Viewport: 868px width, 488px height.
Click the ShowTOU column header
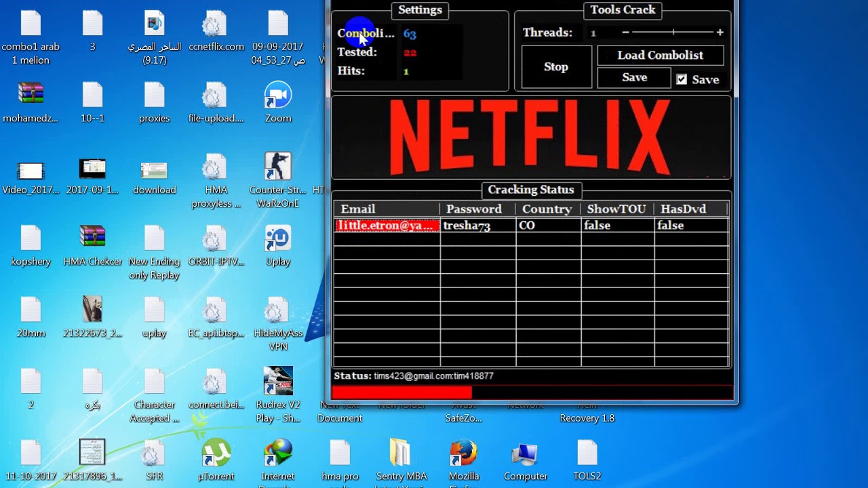618,209
